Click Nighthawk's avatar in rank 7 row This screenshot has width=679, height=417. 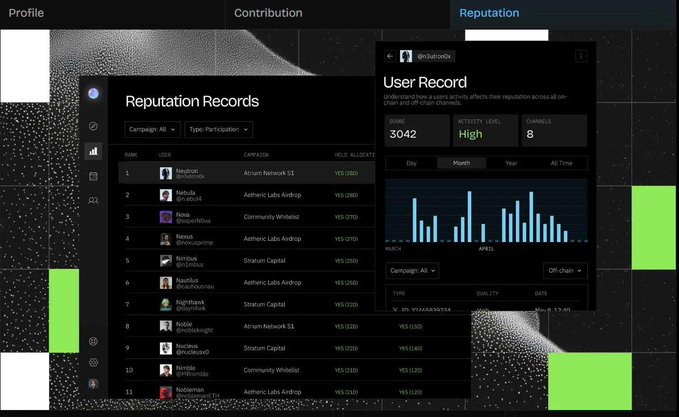tap(165, 305)
